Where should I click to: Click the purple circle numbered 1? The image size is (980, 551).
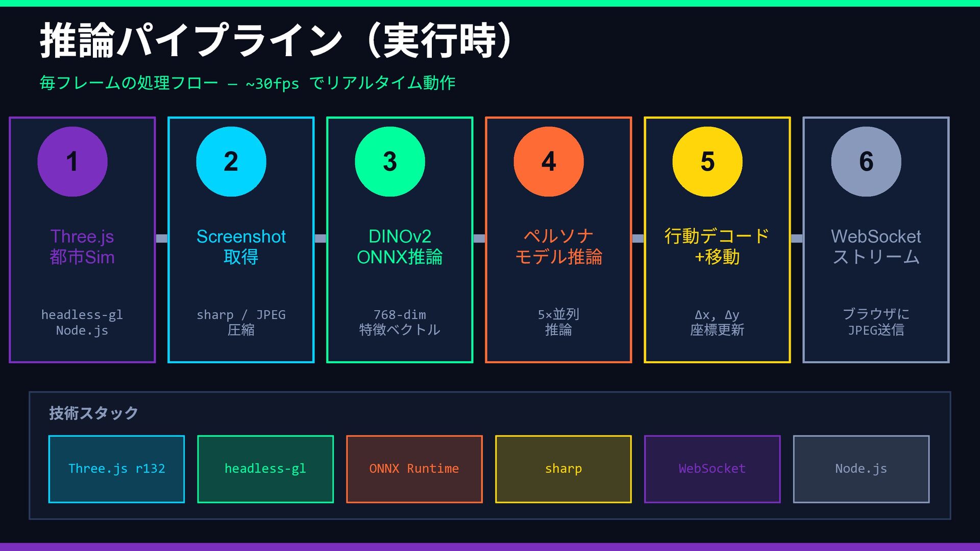pos(72,161)
